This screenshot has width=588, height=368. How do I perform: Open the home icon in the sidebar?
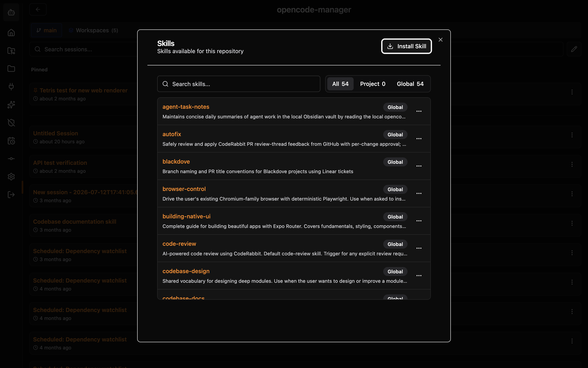[11, 33]
